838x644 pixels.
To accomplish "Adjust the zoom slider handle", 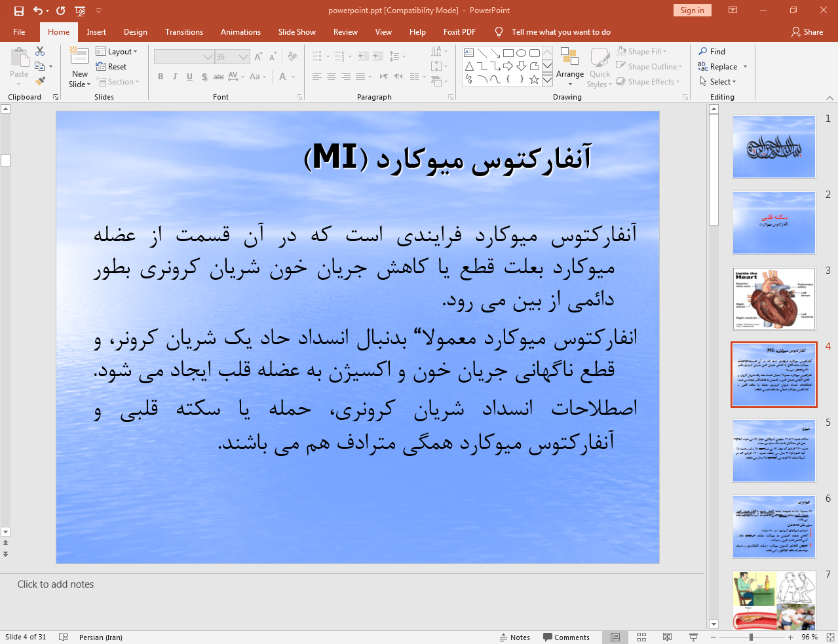I will [751, 637].
